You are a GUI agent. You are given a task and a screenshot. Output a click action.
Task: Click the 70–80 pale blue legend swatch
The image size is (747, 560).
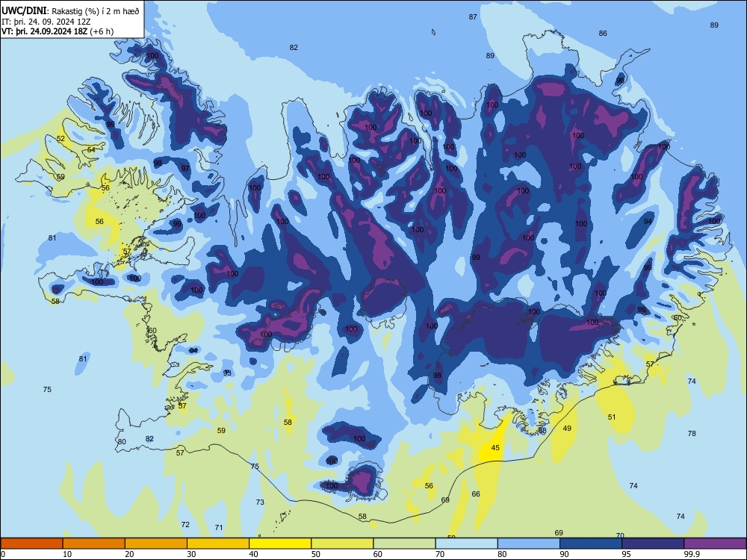[x=466, y=544]
